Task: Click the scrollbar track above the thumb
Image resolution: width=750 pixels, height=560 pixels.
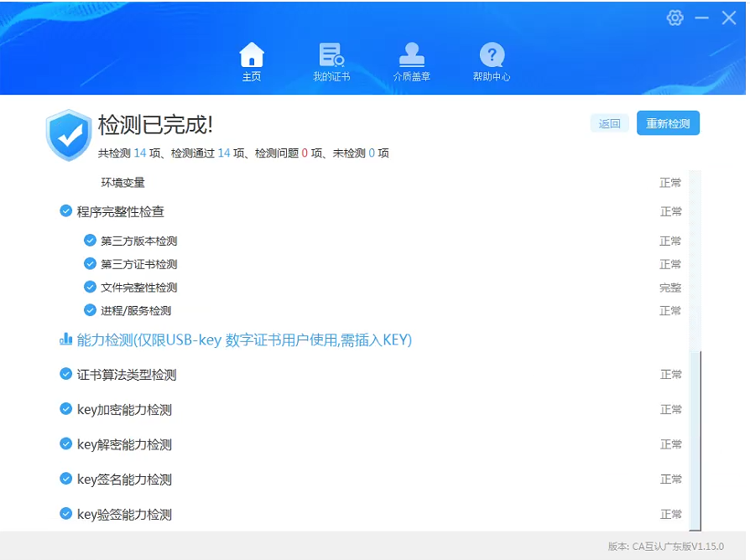Action: [695, 261]
